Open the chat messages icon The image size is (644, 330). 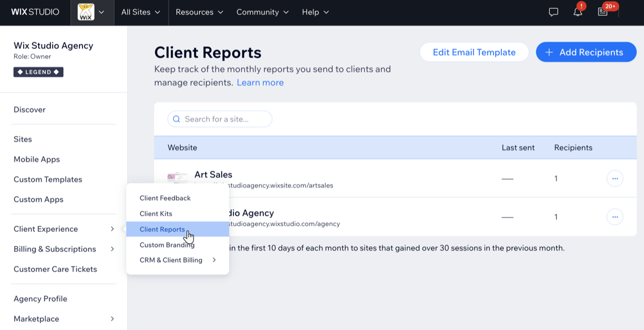[553, 12]
